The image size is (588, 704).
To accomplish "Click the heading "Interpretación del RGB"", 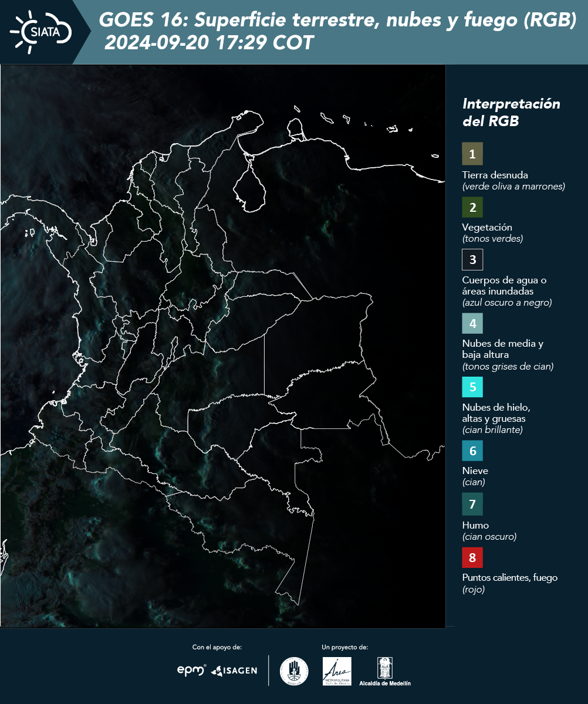I will 511,112.
